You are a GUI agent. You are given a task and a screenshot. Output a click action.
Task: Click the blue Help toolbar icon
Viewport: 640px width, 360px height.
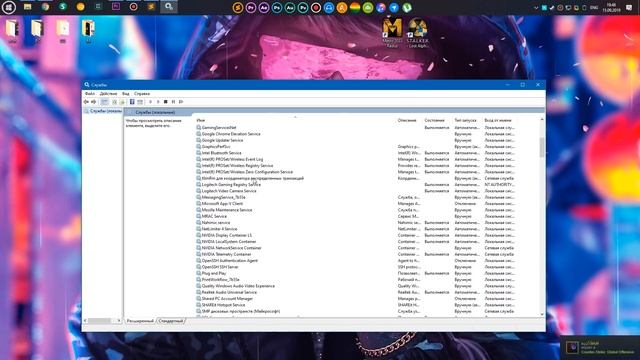pos(132,102)
